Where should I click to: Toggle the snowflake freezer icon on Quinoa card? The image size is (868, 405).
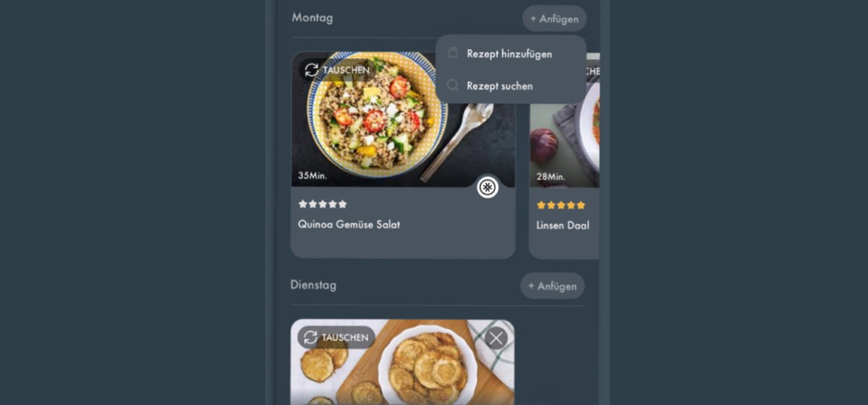coord(488,188)
